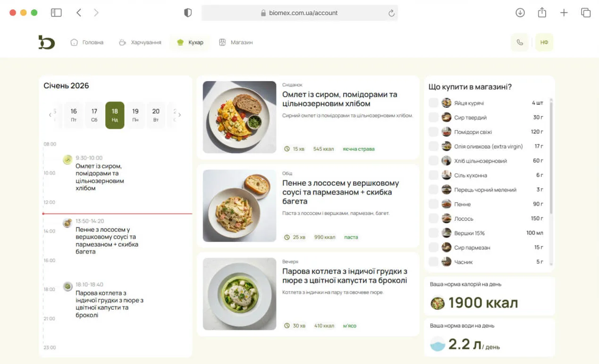
Task: Toggle the Safari sidebar icon
Action: click(56, 13)
